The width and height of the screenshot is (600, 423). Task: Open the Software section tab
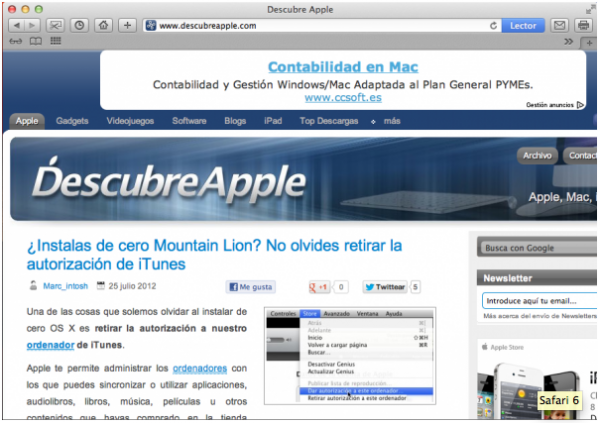189,121
